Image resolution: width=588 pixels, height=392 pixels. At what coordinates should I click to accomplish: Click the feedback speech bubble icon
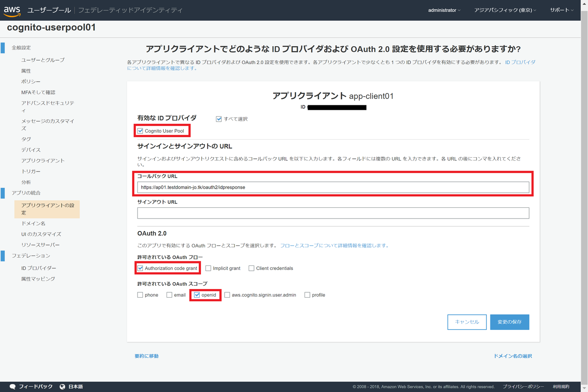click(13, 387)
